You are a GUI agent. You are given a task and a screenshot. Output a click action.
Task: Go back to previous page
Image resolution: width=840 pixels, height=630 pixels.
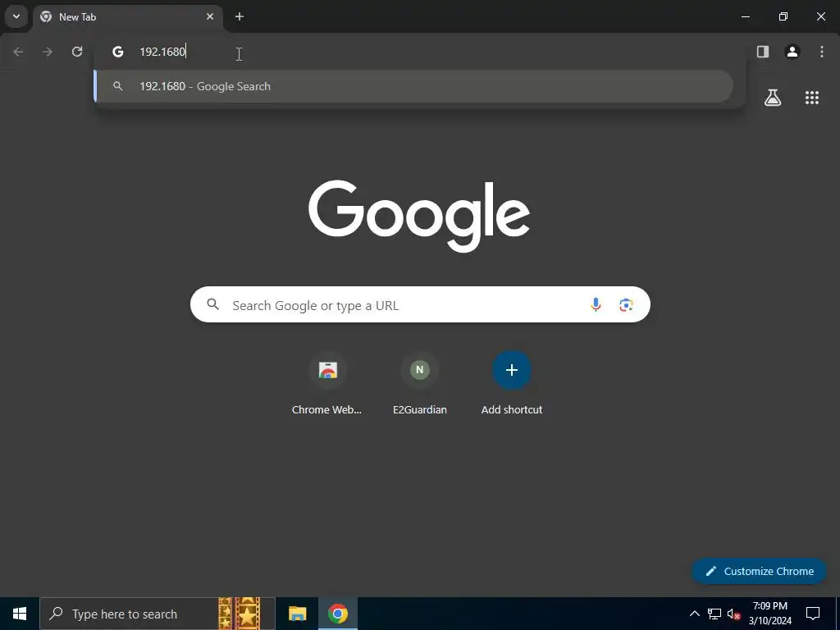point(18,52)
